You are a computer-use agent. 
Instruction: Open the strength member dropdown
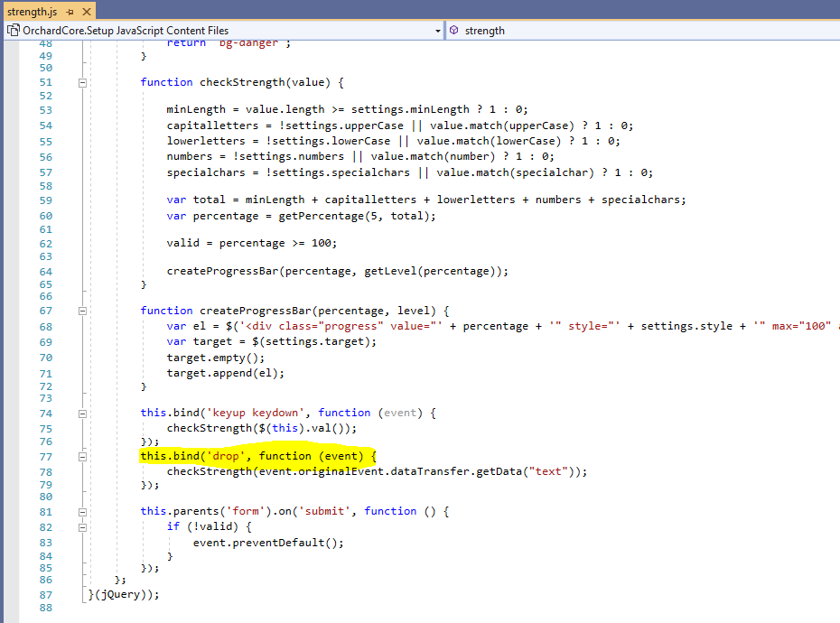643,31
